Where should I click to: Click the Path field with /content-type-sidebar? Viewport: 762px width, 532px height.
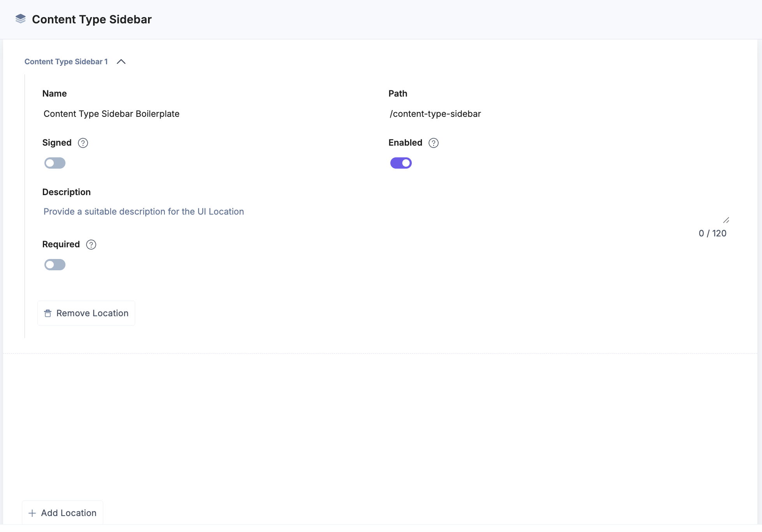[545, 114]
